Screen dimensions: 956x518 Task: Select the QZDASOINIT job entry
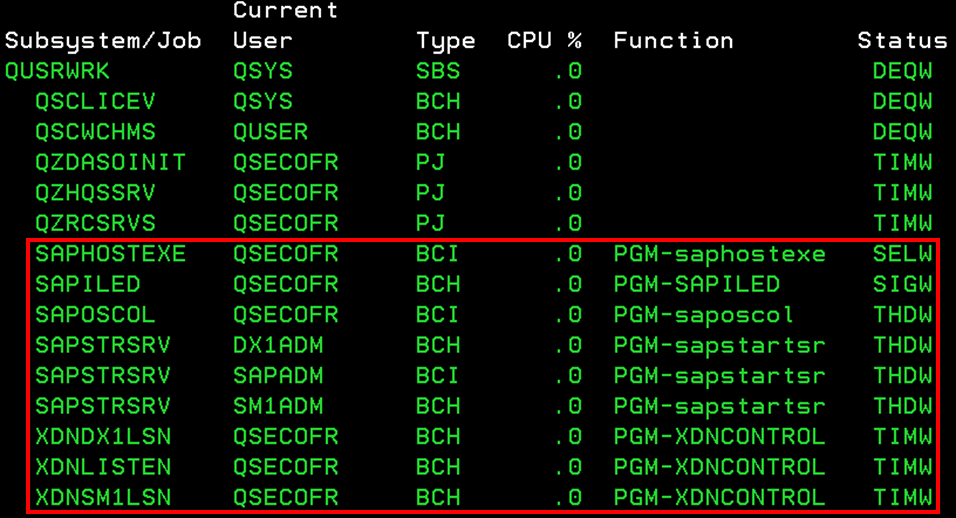(x=110, y=163)
